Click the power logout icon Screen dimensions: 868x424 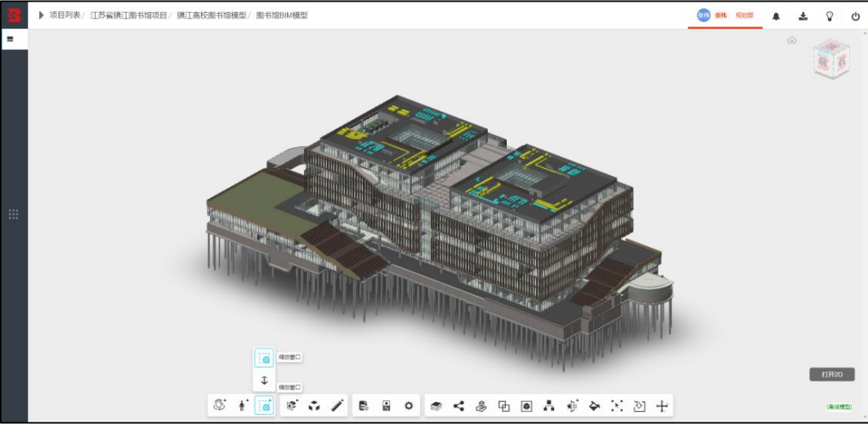click(855, 16)
